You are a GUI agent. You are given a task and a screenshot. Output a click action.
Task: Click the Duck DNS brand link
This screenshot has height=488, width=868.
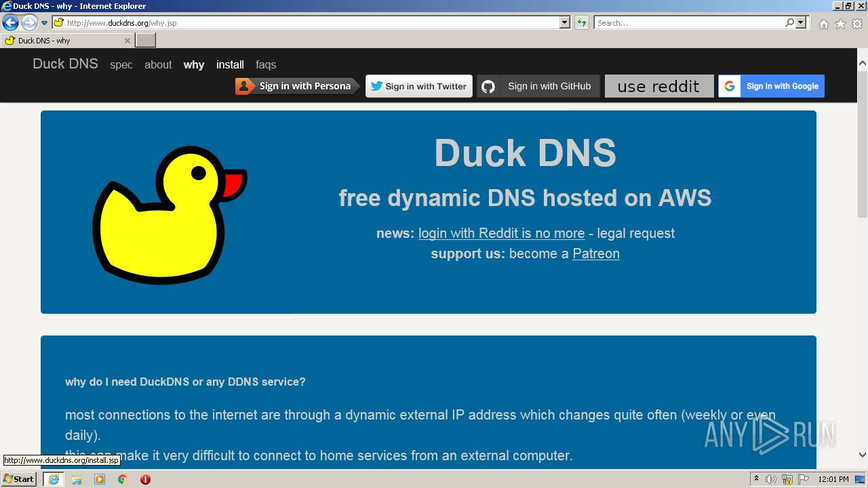click(65, 64)
